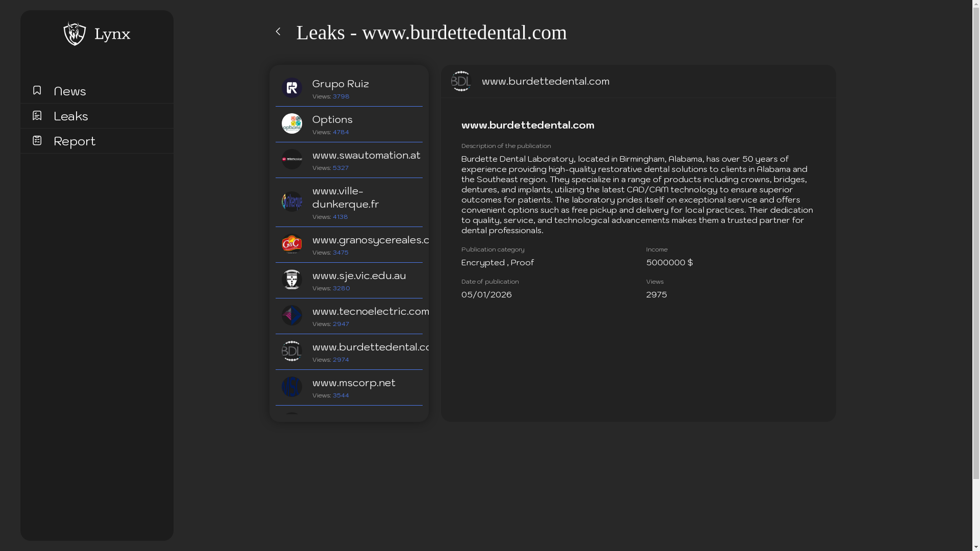Select the Leaks menu item

click(71, 116)
